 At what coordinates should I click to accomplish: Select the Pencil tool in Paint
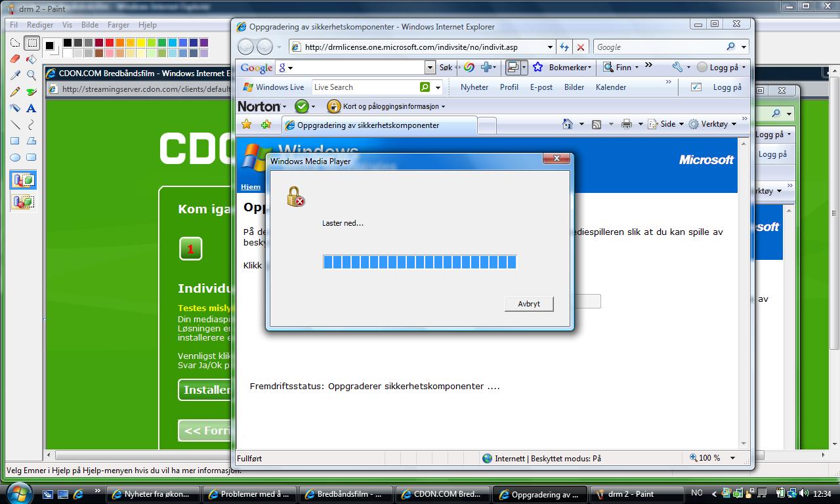pyautogui.click(x=15, y=92)
